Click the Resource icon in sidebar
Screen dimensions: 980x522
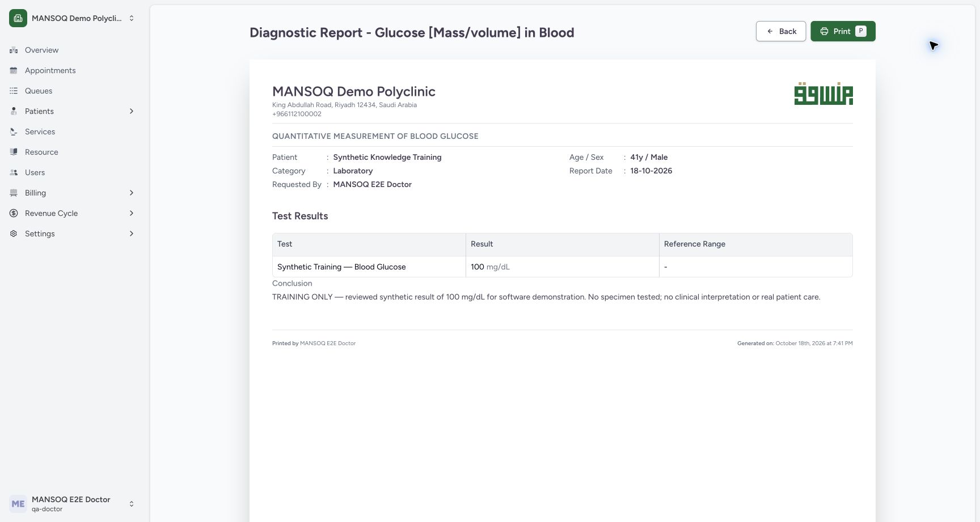tap(14, 152)
